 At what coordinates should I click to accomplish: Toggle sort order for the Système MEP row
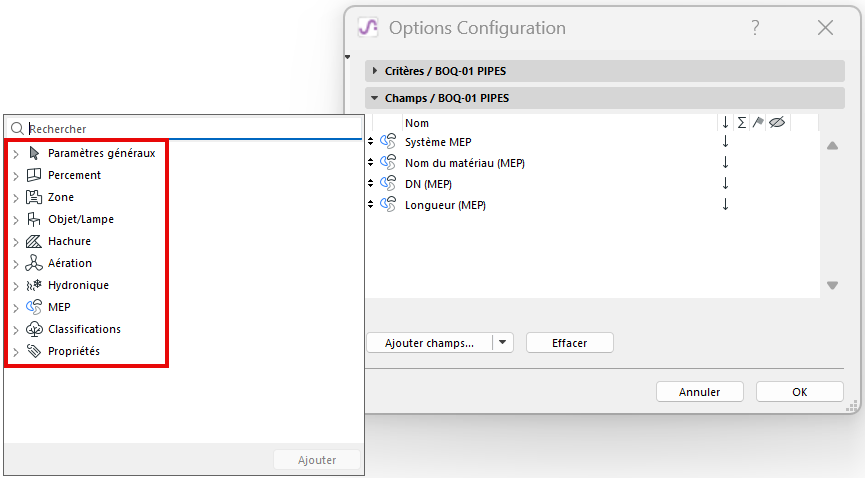tap(725, 142)
